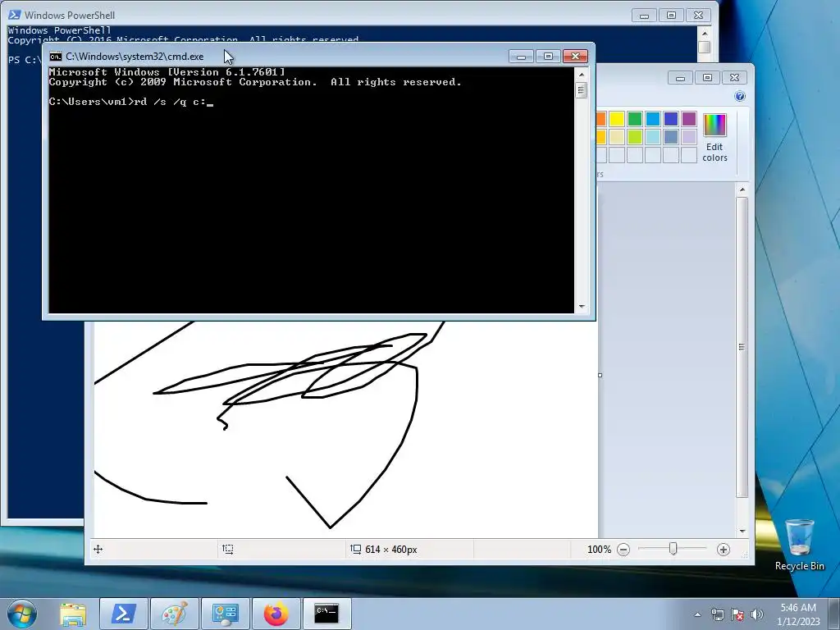Open the cmd.exe title bar system icon

click(56, 57)
